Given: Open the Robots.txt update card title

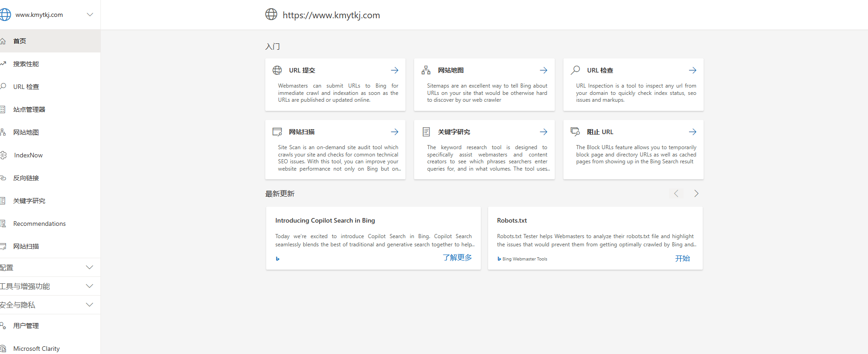Looking at the screenshot, I should 512,220.
